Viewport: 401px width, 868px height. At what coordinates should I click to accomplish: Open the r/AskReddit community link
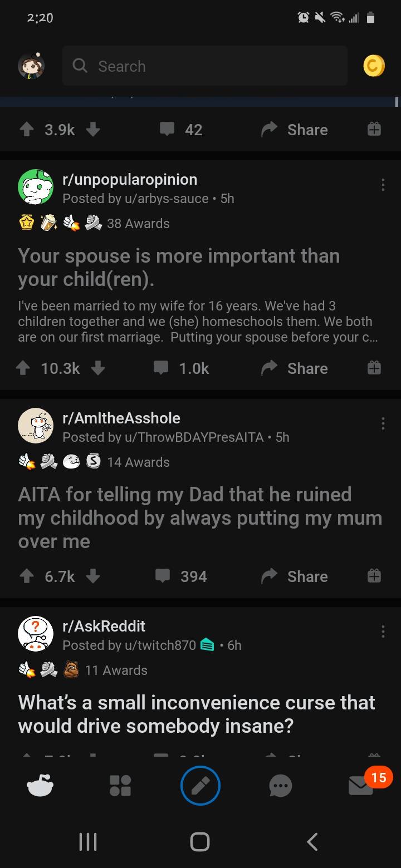104,626
